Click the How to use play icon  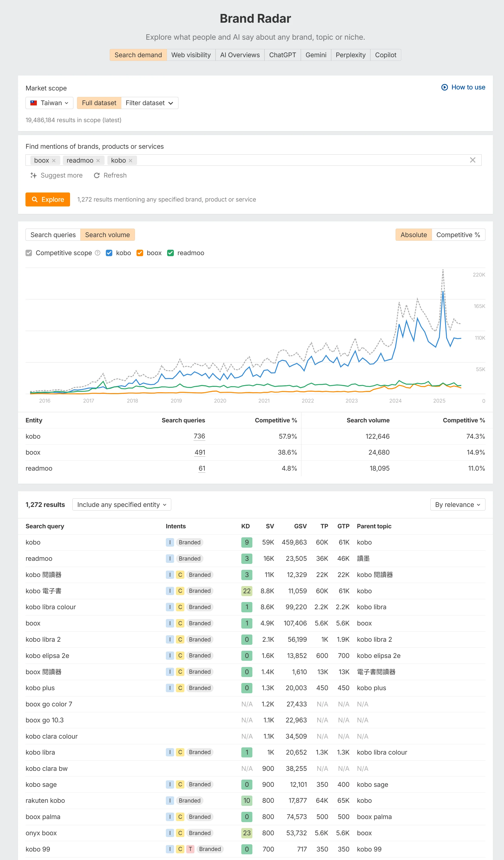(444, 87)
